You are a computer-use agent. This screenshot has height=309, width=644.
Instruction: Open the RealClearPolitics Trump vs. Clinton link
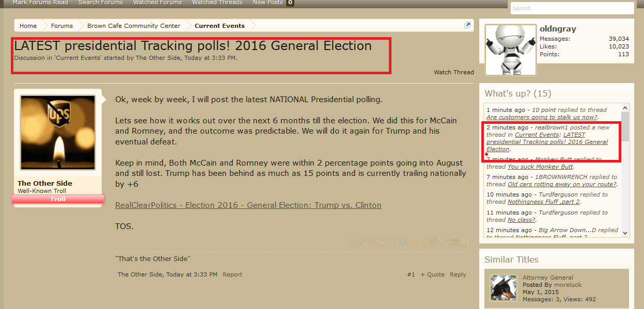[x=248, y=205]
